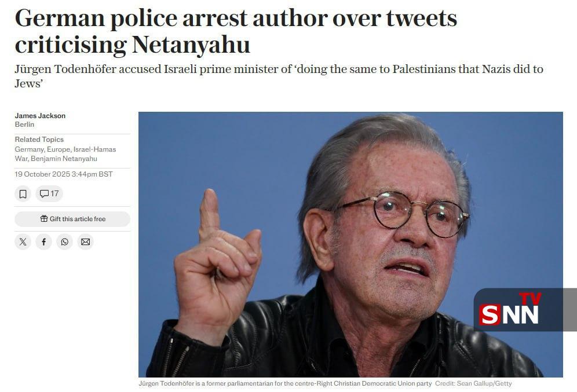
Task: Click the 'Related Topics' heading
Action: [39, 140]
